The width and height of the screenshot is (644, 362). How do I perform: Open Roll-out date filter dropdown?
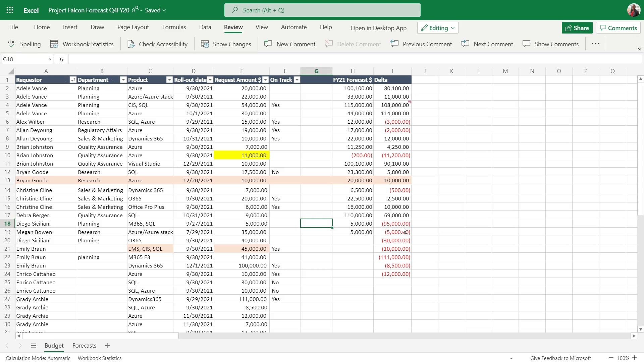click(x=210, y=80)
